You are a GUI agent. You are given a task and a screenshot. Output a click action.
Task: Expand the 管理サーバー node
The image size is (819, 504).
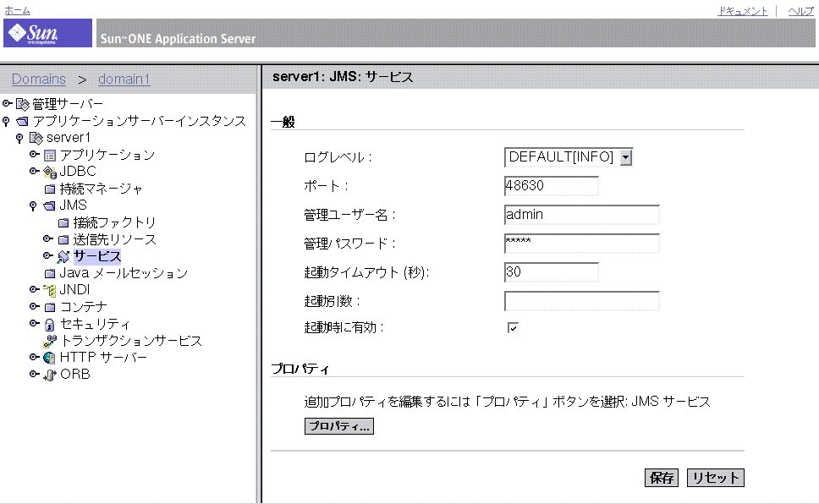click(8, 103)
